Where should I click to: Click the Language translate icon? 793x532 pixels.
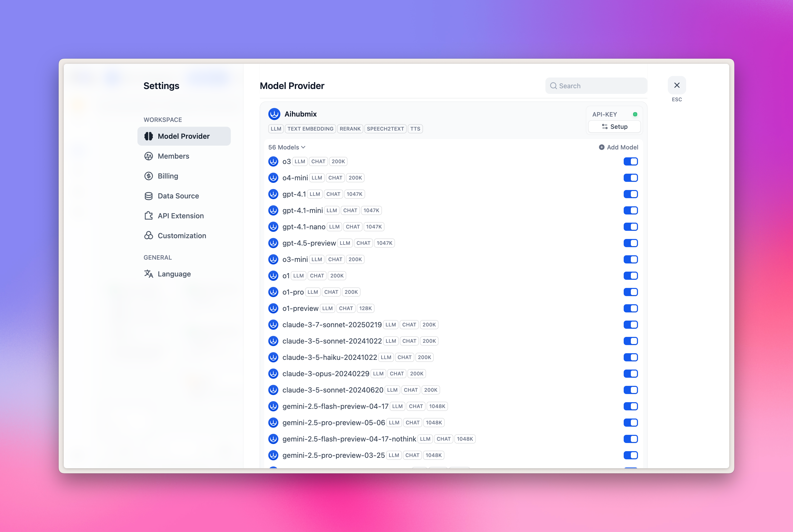(x=149, y=274)
